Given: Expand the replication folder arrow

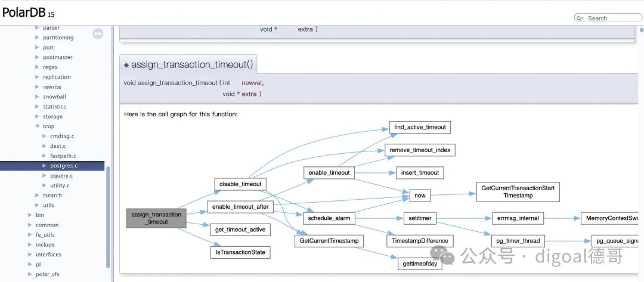Looking at the screenshot, I should [x=38, y=77].
